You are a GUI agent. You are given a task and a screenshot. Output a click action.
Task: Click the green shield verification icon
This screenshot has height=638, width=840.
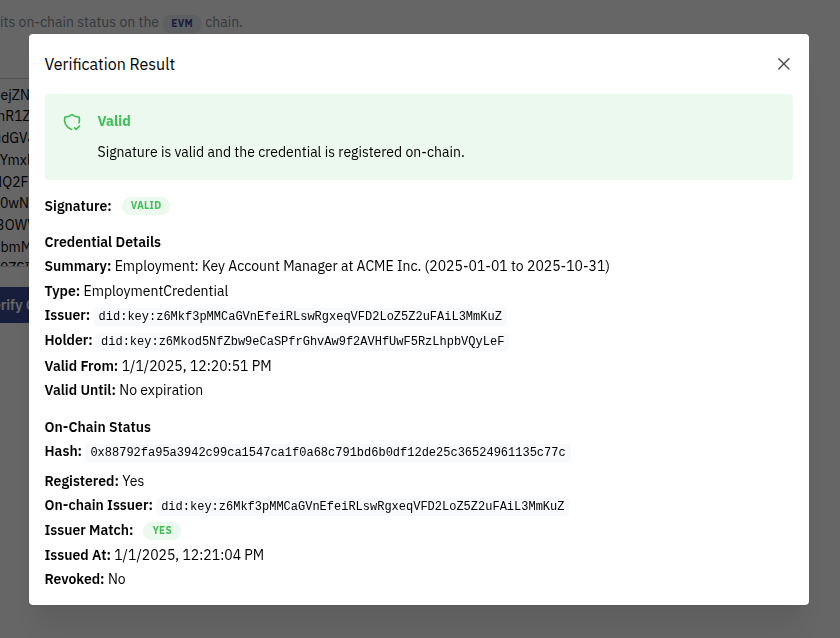(x=71, y=121)
